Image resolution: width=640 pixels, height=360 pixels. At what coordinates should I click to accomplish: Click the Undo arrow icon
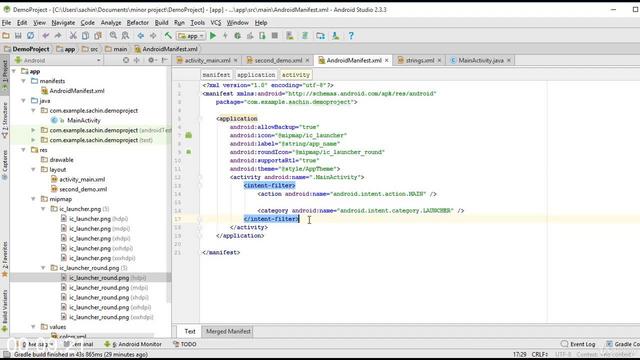pyautogui.click(x=46, y=36)
